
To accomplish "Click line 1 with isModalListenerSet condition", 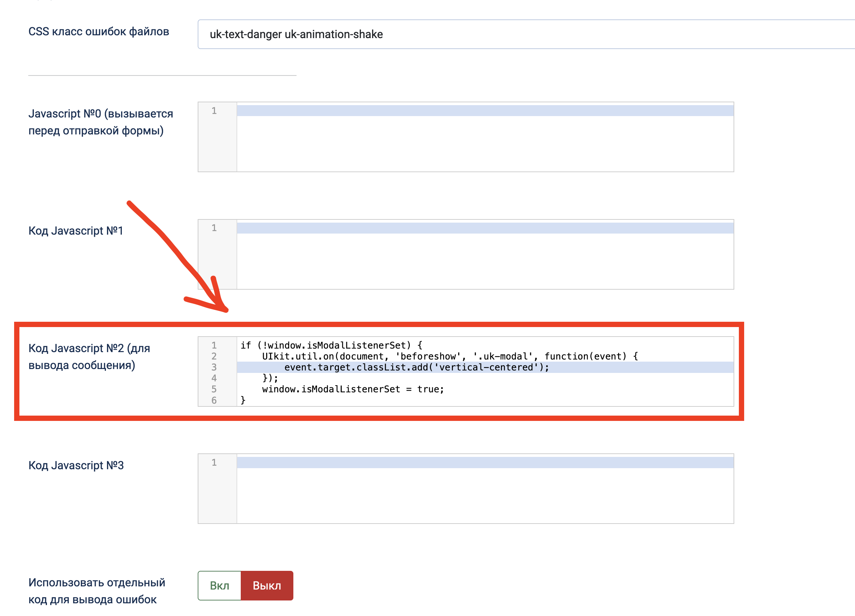I will point(332,345).
